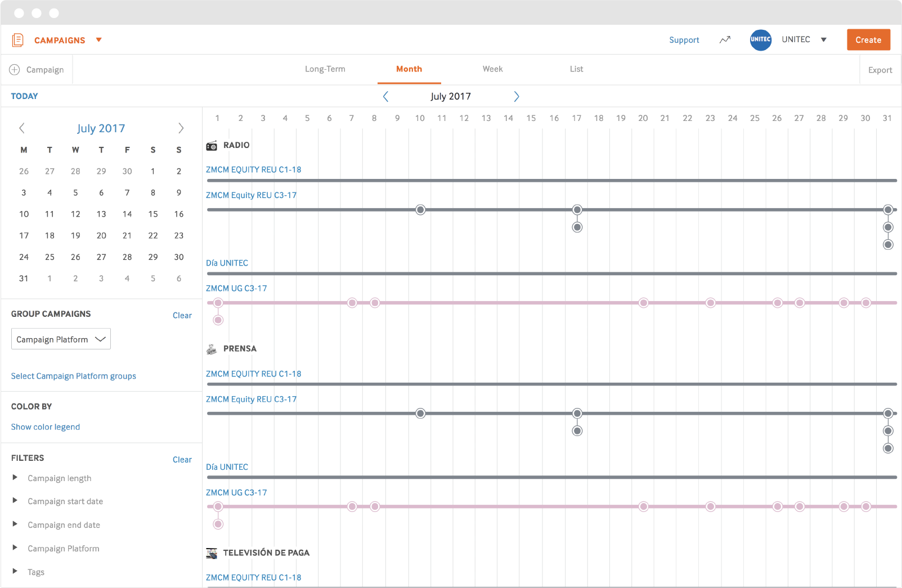The height and width of the screenshot is (588, 902).
Task: Click the RADIO ZMCM EQUITY REU C1-18 timeline bar
Action: coord(552,181)
